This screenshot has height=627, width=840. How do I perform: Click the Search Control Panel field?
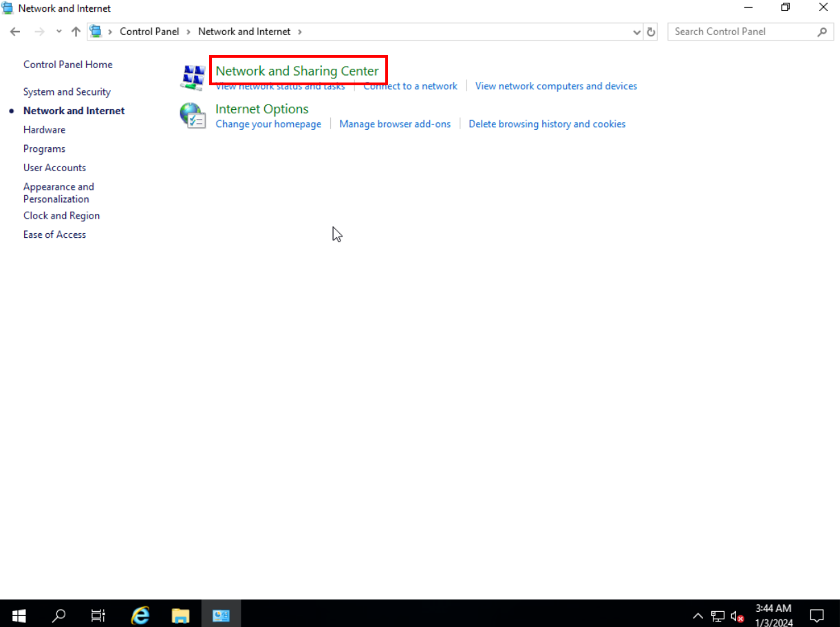pyautogui.click(x=742, y=32)
